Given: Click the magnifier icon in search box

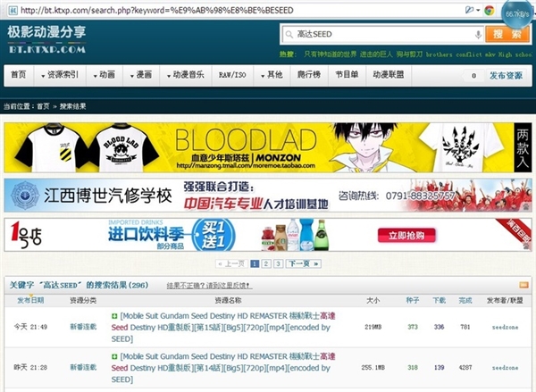Looking at the screenshot, I should coord(289,35).
